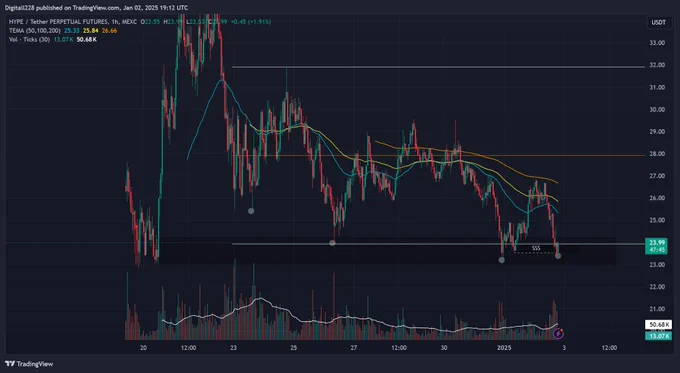The image size is (680, 373).
Task: Click the 20 date label on time axis
Action: pyautogui.click(x=144, y=348)
